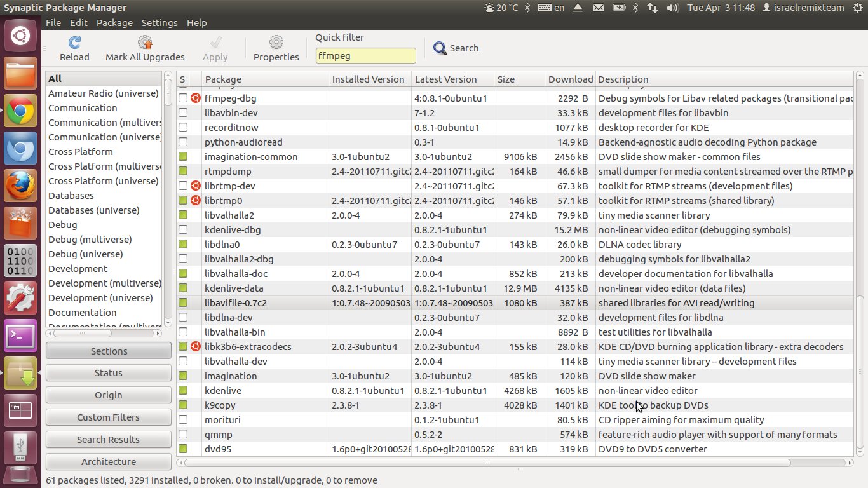
Task: Launch Google Chrome from the launcher
Action: (20, 111)
